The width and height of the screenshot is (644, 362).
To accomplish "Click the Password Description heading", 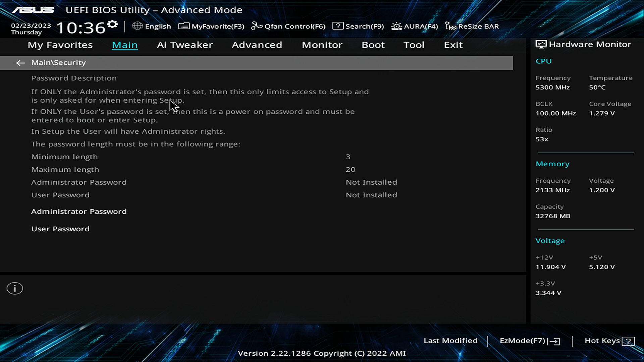I will [x=74, y=78].
